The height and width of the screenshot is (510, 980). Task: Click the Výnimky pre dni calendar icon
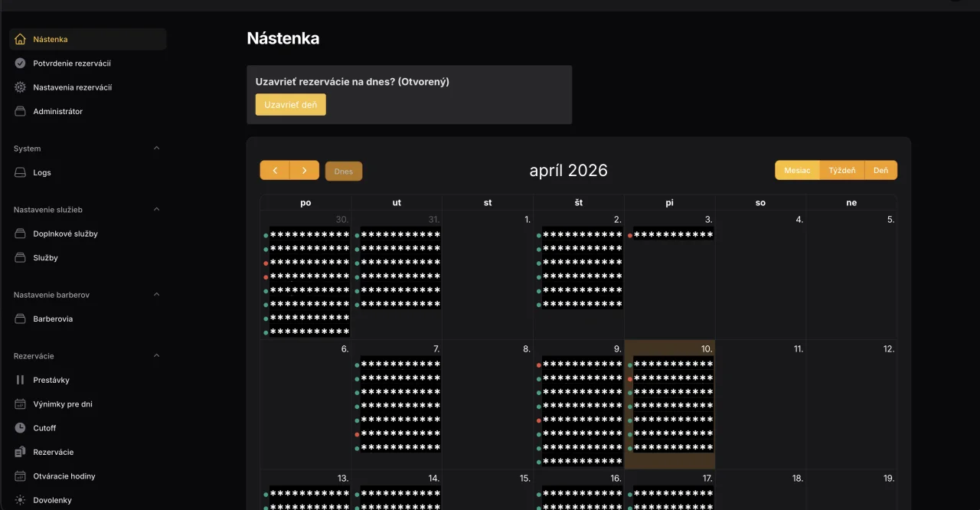(20, 404)
